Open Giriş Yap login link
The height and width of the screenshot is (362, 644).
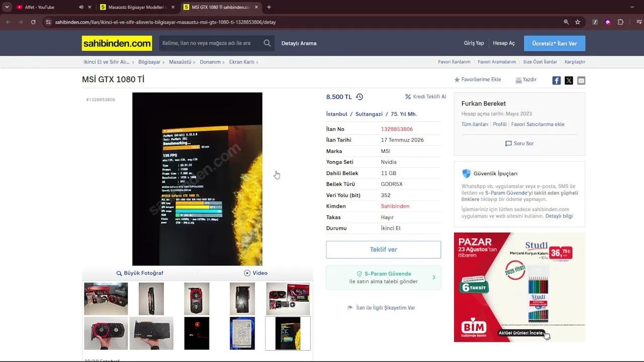click(474, 43)
